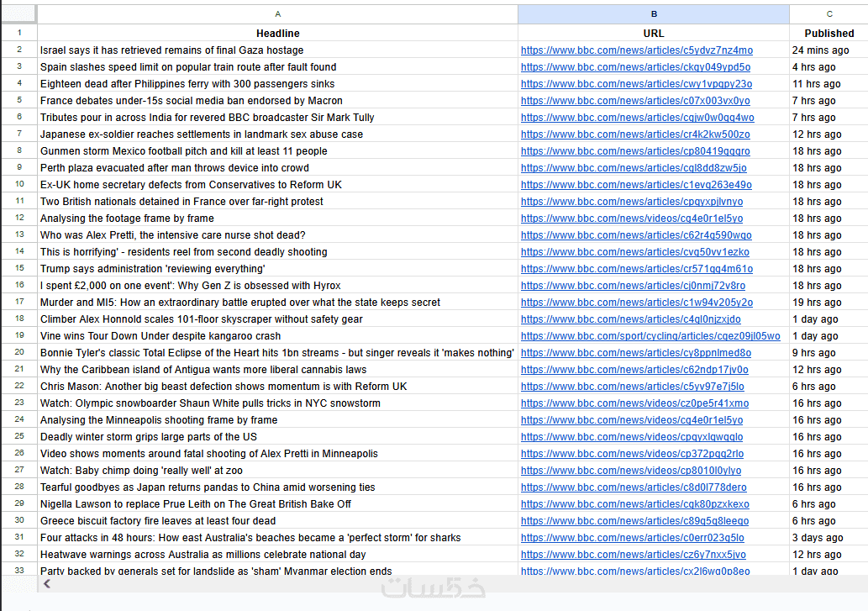Open the cpqyxpjlvnyo article link

click(632, 202)
